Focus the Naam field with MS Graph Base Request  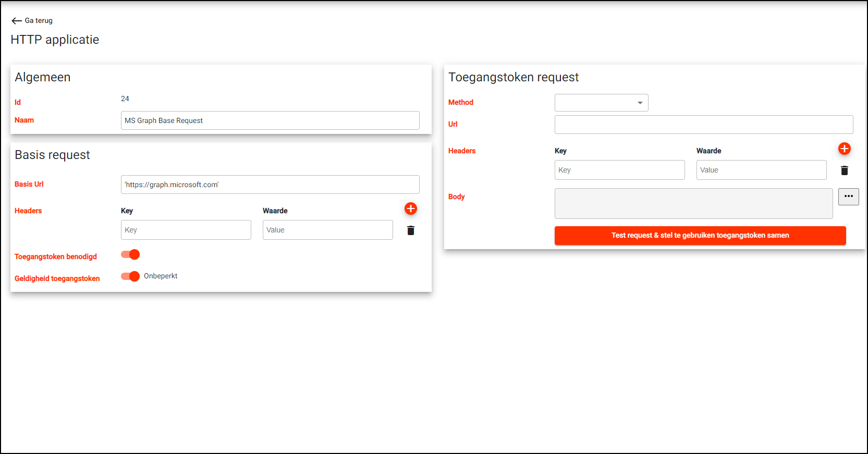pos(270,120)
